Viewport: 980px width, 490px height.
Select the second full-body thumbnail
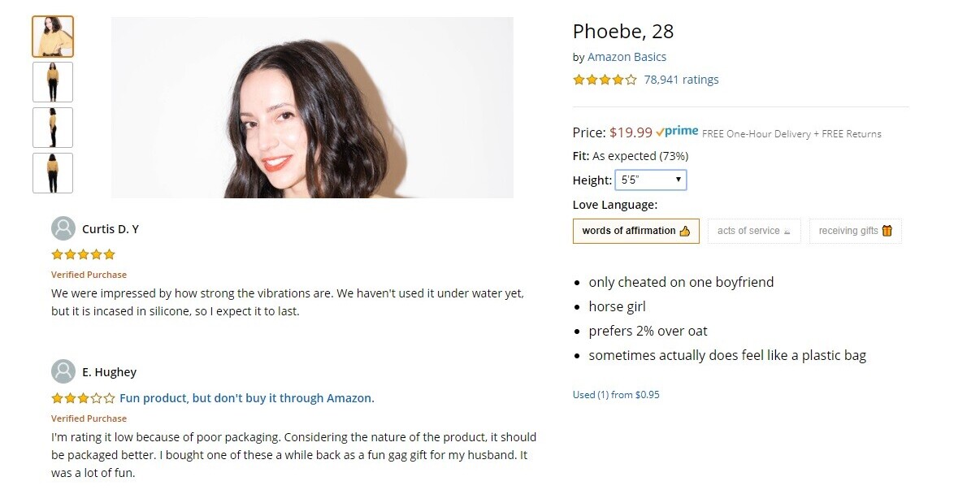pyautogui.click(x=53, y=82)
